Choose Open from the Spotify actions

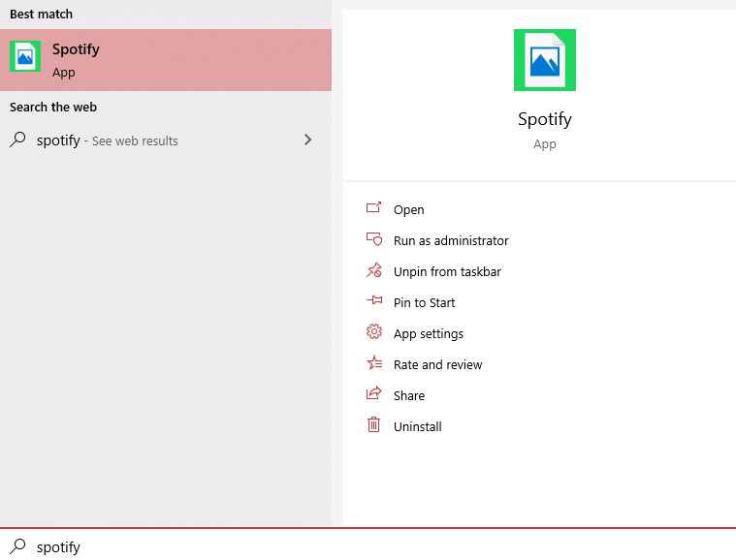tap(409, 209)
